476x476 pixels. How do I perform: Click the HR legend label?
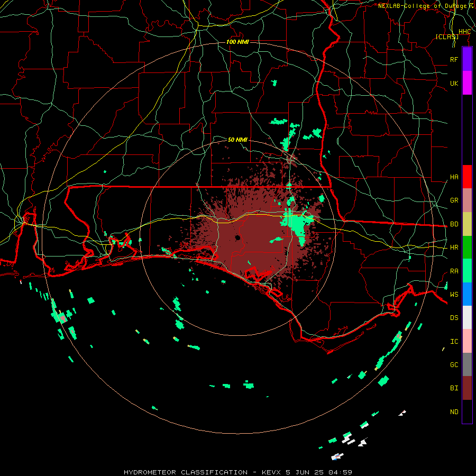454,248
